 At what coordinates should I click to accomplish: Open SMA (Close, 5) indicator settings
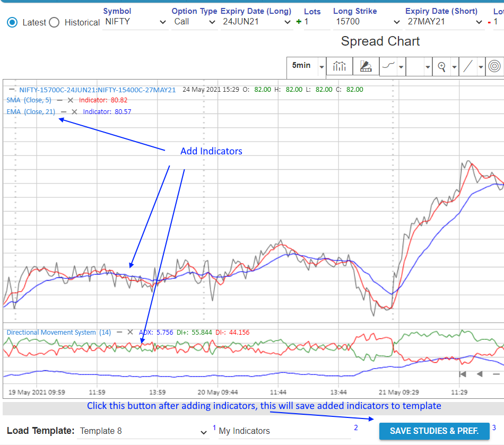[x=29, y=100]
